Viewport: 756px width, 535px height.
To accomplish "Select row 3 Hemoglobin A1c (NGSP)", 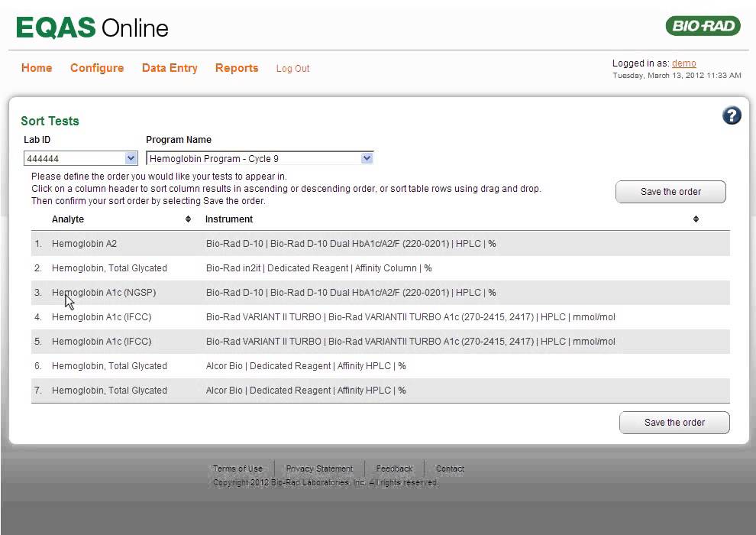I will (x=380, y=293).
